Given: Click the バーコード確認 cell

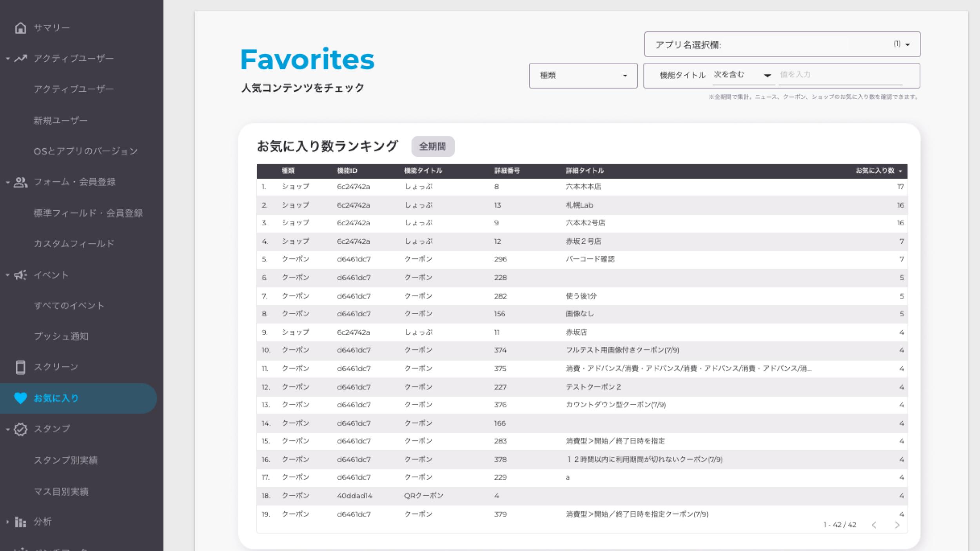Looking at the screenshot, I should coord(590,259).
